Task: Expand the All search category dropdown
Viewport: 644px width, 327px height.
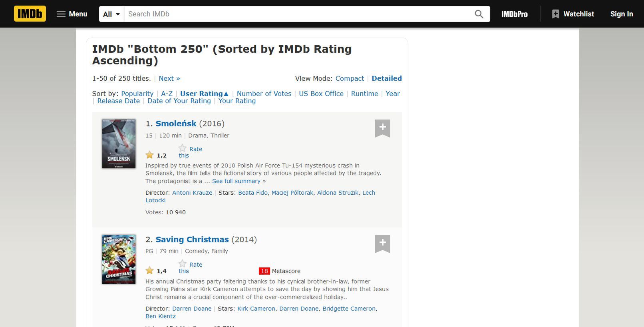Action: pos(111,14)
